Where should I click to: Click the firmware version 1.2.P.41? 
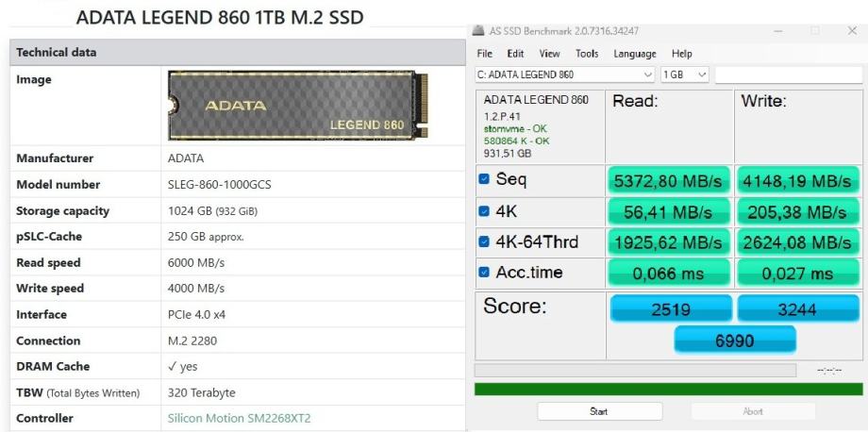(502, 117)
